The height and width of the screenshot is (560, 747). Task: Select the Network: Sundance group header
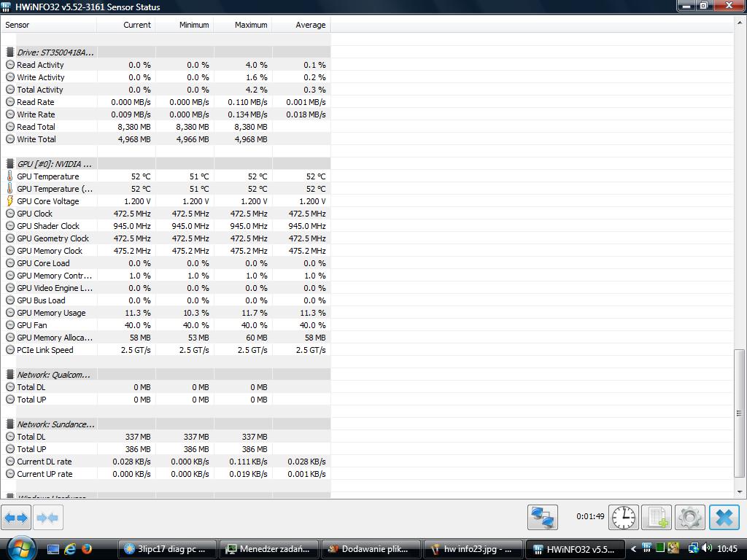click(55, 424)
